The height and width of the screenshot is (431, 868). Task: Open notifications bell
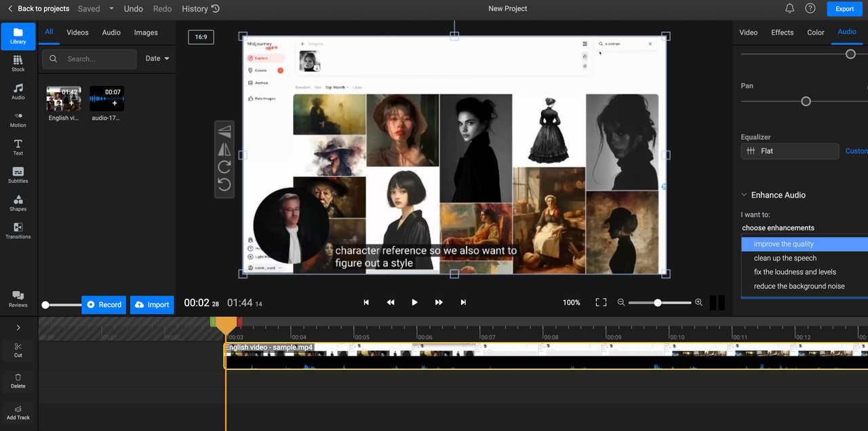pyautogui.click(x=789, y=9)
